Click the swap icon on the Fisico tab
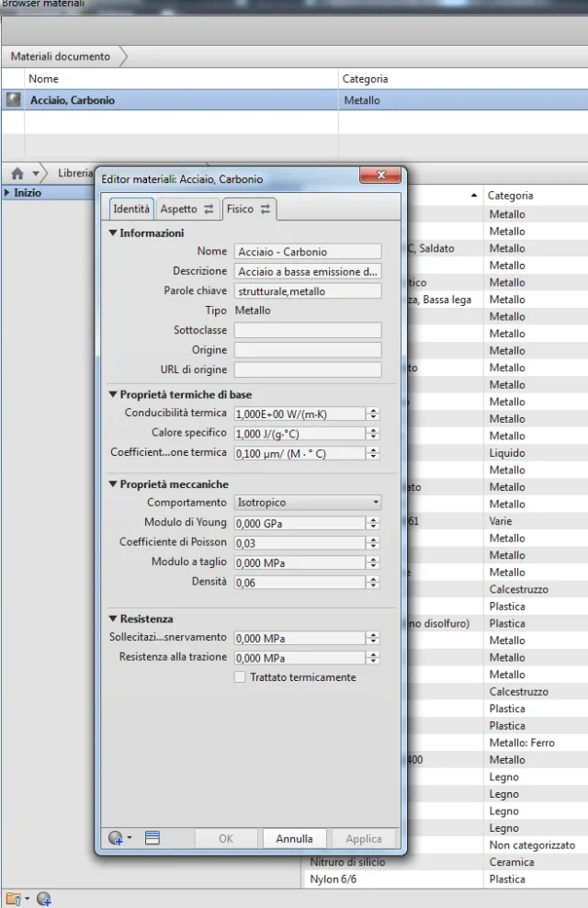The image size is (588, 908). pyautogui.click(x=266, y=209)
